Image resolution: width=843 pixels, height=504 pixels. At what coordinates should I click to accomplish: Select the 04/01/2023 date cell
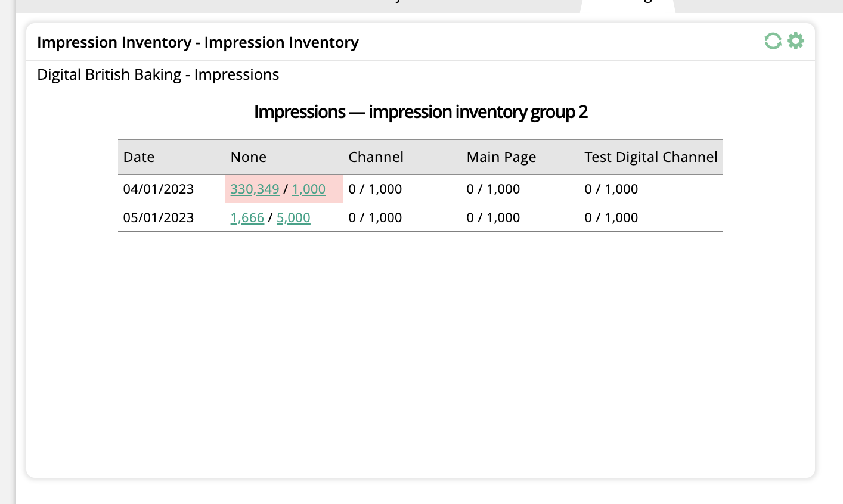pos(159,189)
